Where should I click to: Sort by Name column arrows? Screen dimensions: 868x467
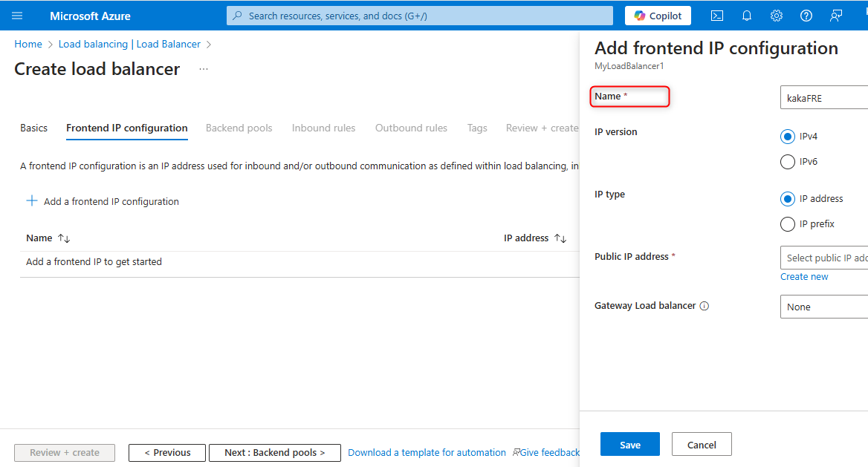(64, 238)
